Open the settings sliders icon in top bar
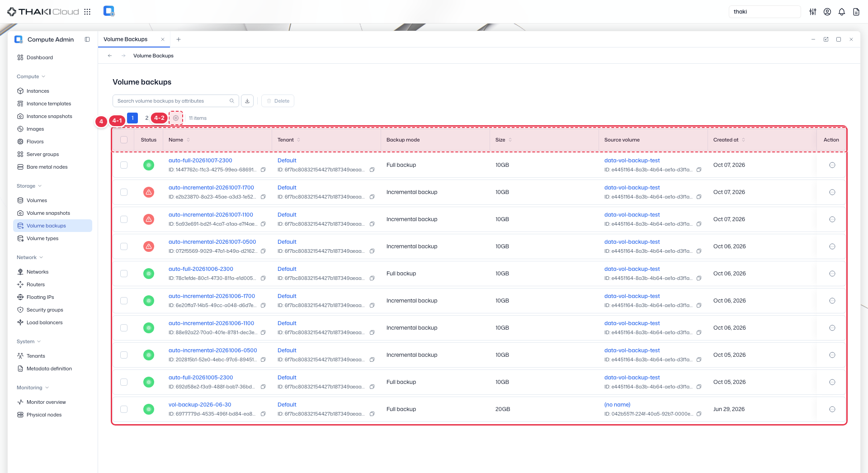Image resolution: width=868 pixels, height=473 pixels. point(813,12)
